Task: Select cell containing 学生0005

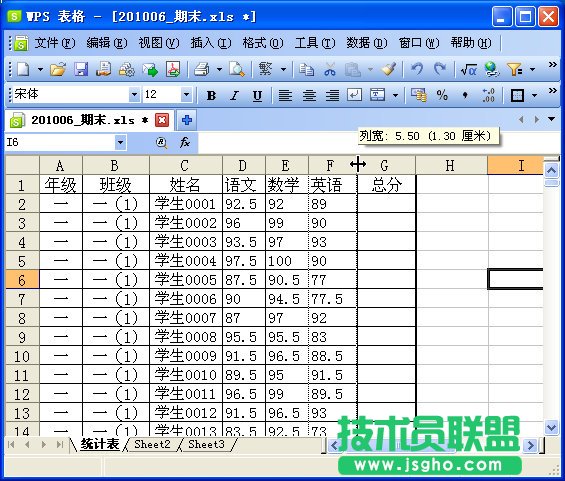Action: click(x=186, y=280)
